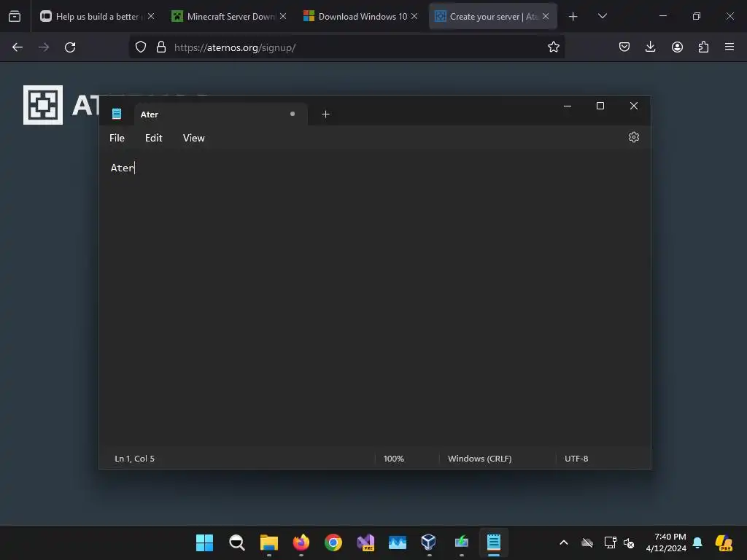
Task: Select the Notepad icon in the taskbar
Action: tap(494, 542)
